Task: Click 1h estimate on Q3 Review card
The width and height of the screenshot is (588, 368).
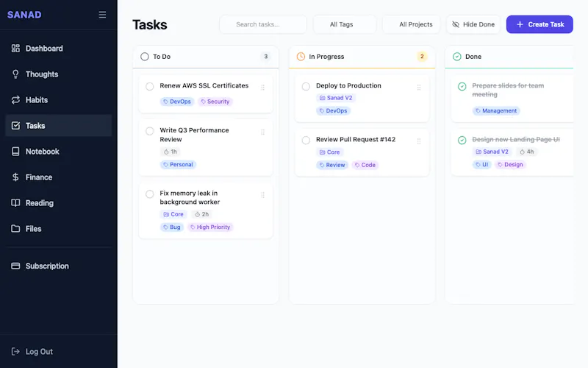Action: pyautogui.click(x=171, y=152)
